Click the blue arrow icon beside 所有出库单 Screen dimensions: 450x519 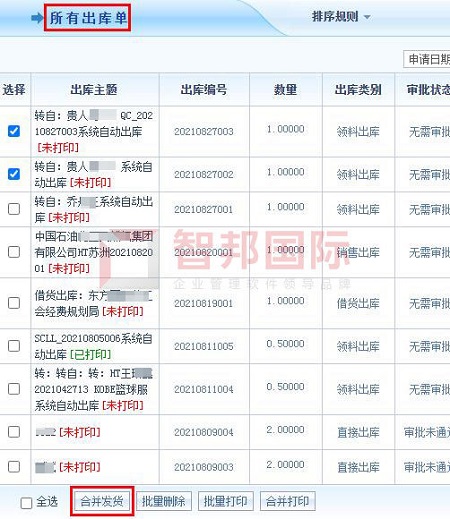[37, 18]
